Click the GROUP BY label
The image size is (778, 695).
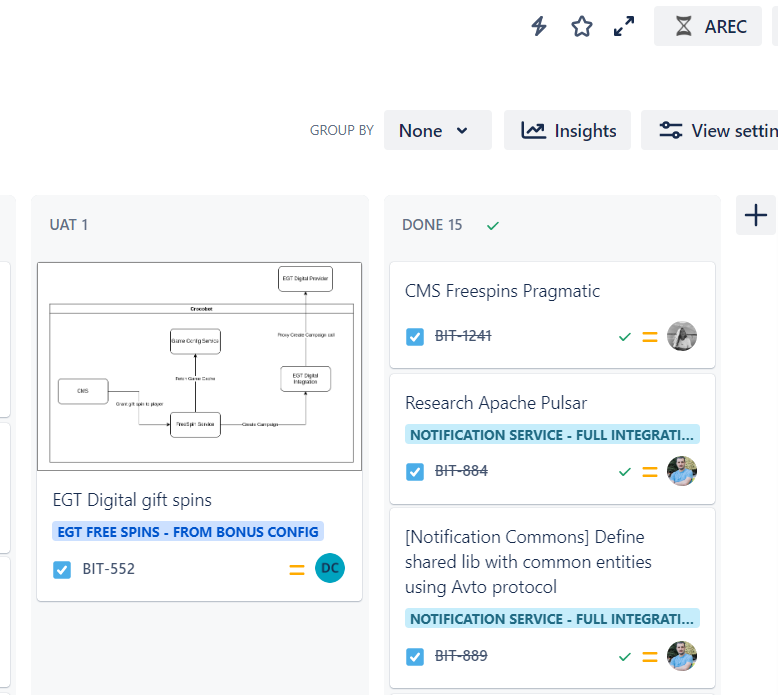coord(341,130)
